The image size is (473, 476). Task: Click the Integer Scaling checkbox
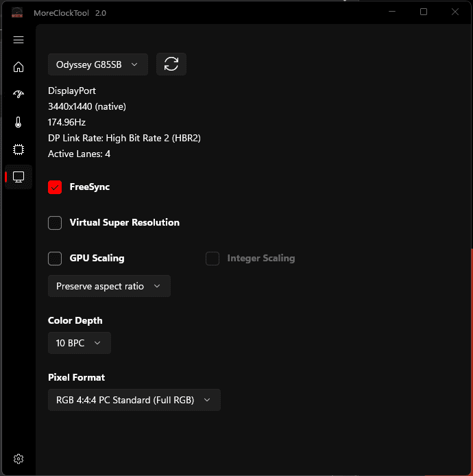[x=213, y=259]
